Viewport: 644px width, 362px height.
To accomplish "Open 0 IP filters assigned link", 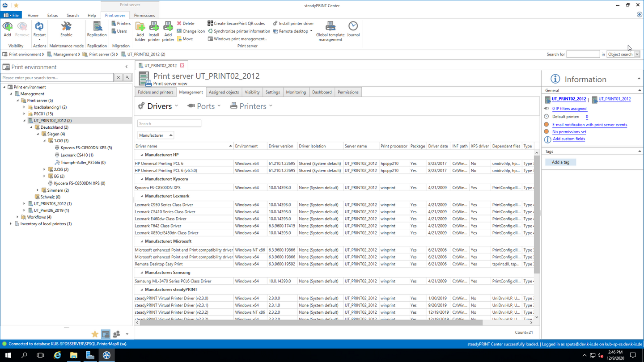I will click(569, 109).
